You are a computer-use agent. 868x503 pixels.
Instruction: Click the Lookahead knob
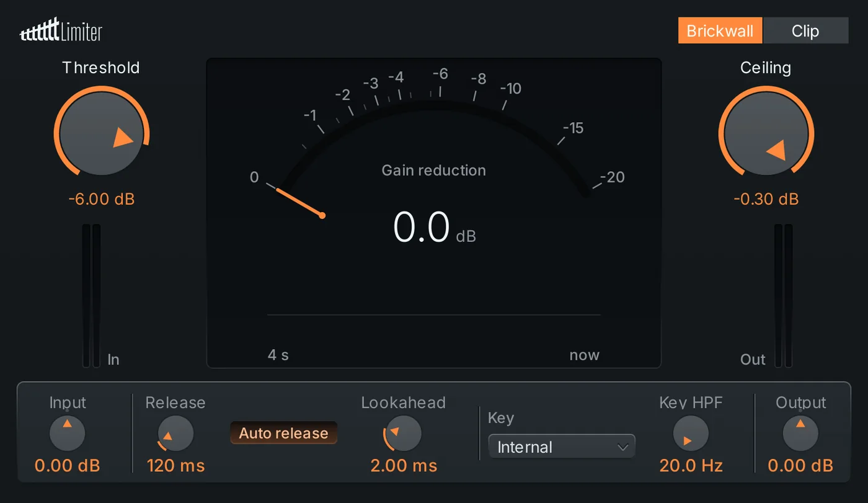pos(403,433)
